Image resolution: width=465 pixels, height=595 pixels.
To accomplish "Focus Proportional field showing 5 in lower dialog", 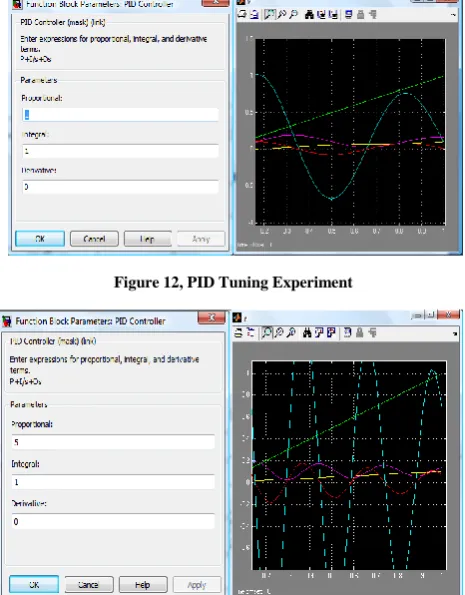I will (113, 442).
